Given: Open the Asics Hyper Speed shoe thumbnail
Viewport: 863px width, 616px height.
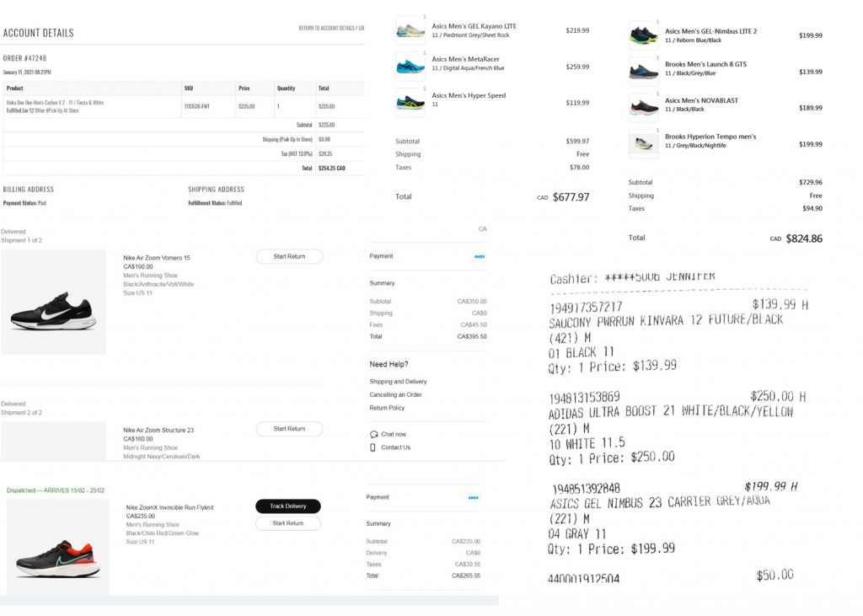Looking at the screenshot, I should tap(410, 103).
